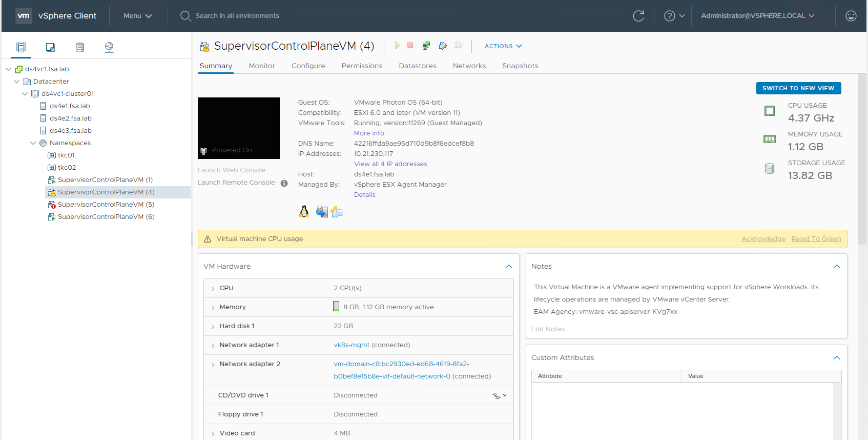Collapse the Datacenter tree node
868x440 pixels.
point(16,82)
